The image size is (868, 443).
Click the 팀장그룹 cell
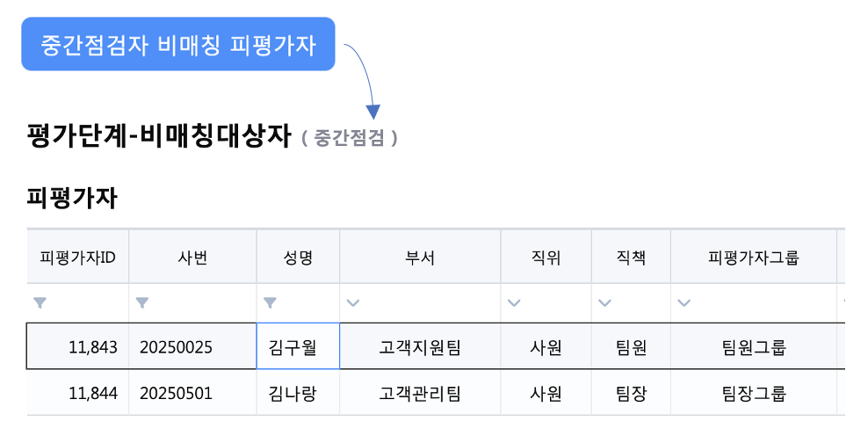coord(753,392)
